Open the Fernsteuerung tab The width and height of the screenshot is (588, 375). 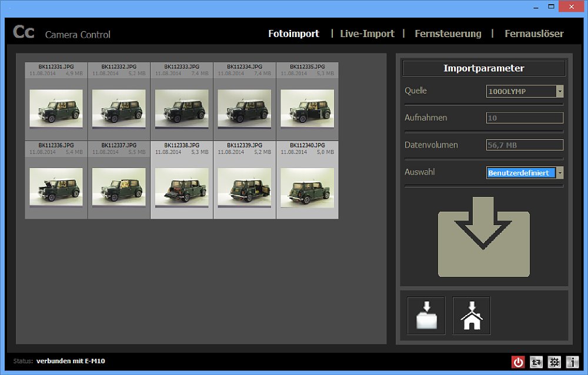(x=448, y=34)
